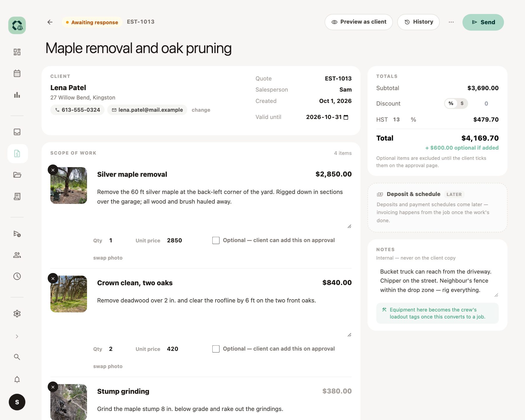Screen dimensions: 525x420
Task: Open the three-dot more options menu
Action: click(451, 22)
